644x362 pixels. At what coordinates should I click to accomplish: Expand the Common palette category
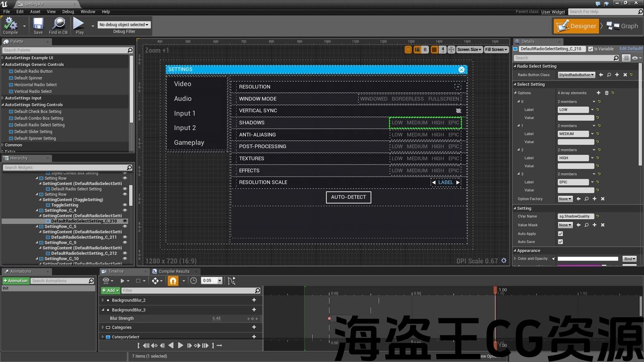14,145
